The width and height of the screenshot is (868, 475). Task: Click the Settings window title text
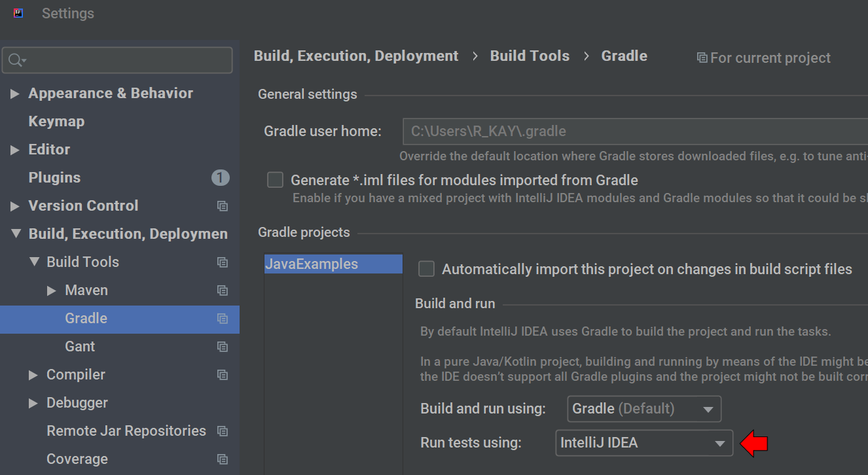[x=68, y=13]
